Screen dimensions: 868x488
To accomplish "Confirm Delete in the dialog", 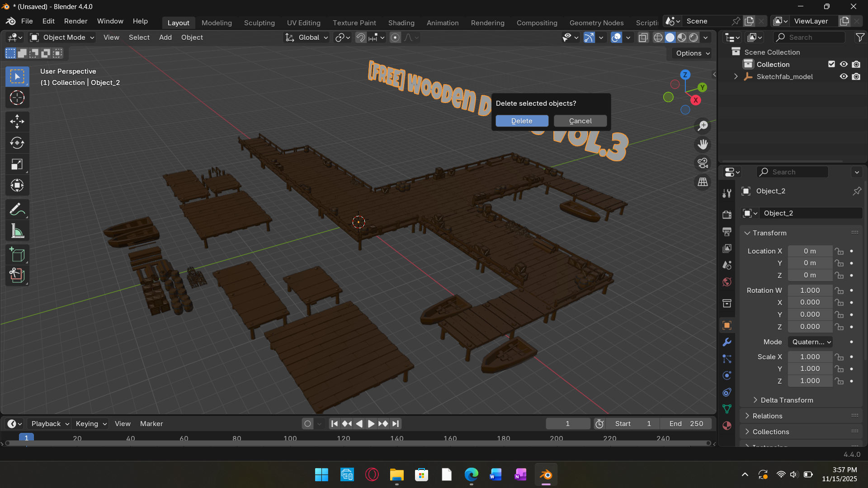I will 522,121.
